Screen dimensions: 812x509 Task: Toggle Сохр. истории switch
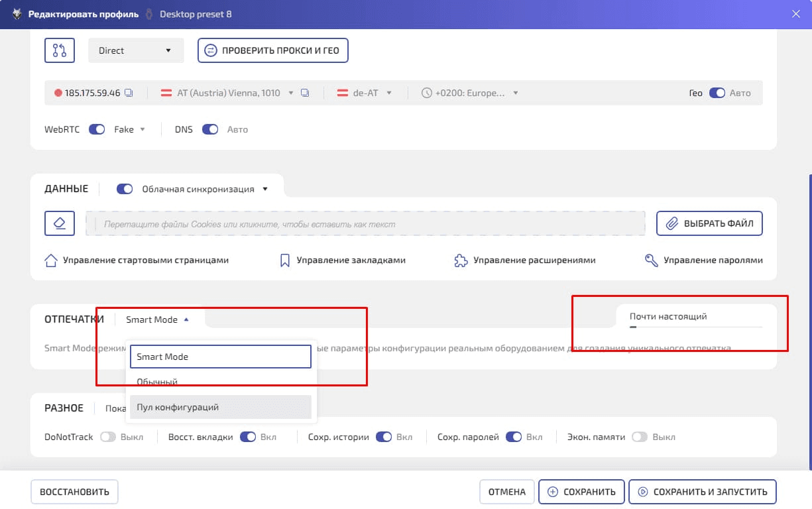coord(384,437)
